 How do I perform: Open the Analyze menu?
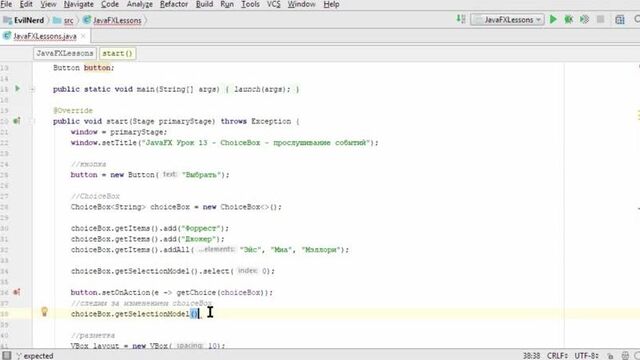point(139,4)
